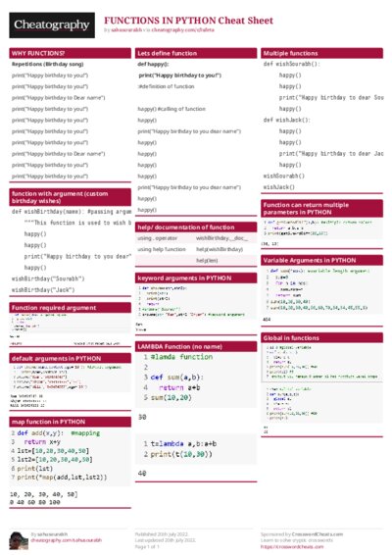The image size is (392, 555).
Task: Select the "Variable Arguments in PYTHON" header
Action: pos(322,260)
